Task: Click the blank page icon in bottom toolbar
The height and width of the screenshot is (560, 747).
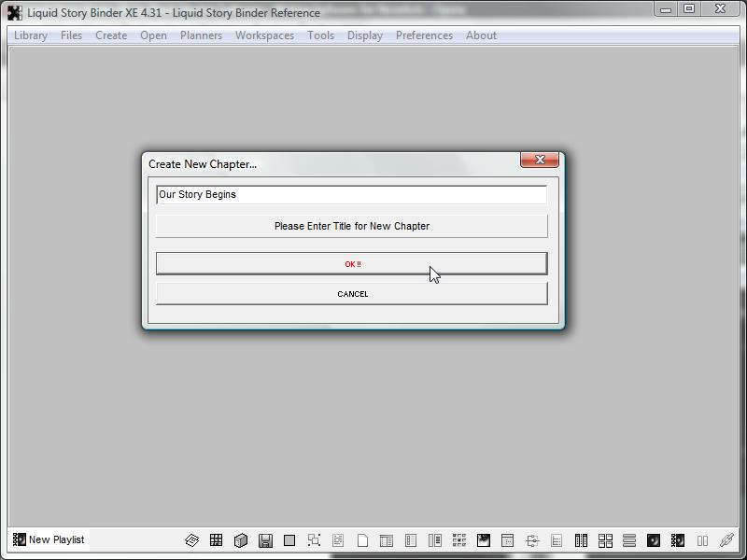Action: click(362, 540)
